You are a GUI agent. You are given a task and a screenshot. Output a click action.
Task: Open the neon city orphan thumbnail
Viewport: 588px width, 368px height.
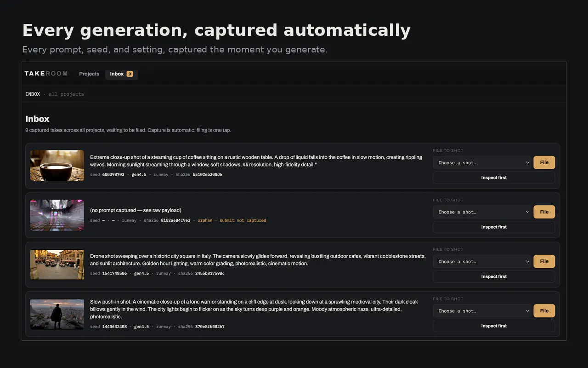[x=57, y=215]
